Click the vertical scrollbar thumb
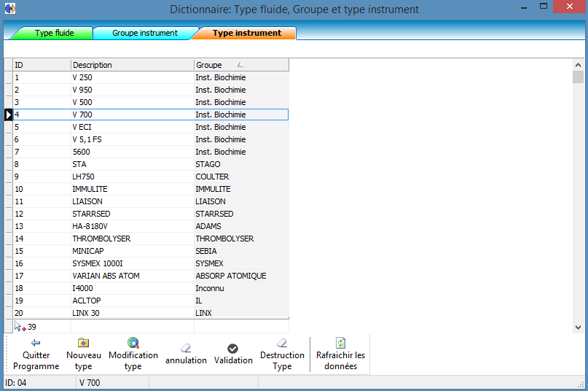Viewport: 588px width, 391px height. pos(578,77)
